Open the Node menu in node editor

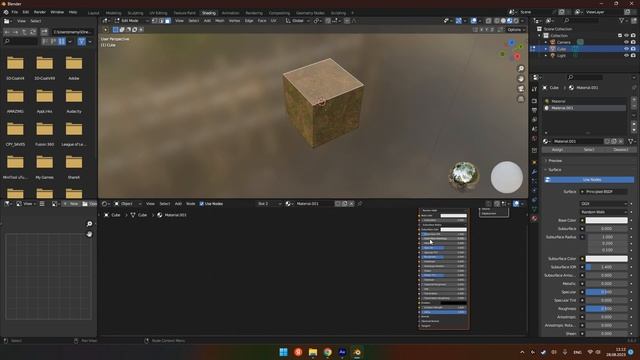point(191,204)
